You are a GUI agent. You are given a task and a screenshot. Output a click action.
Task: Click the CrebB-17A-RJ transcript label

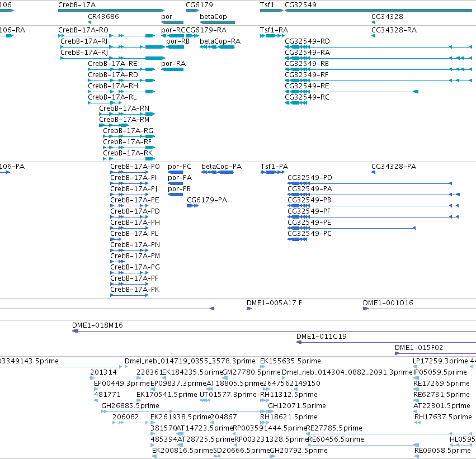(84, 53)
